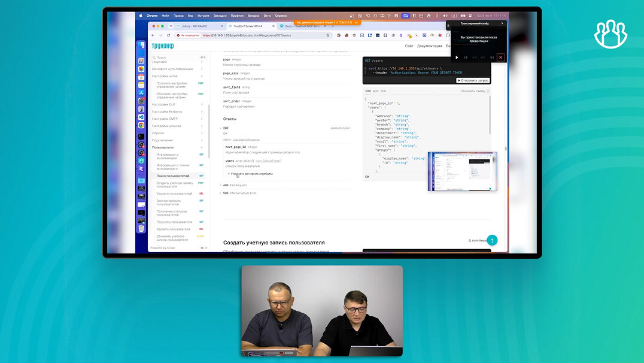Viewport: 644px width, 363px height.
Task: Open the 'Сайт' header link
Action: point(409,46)
